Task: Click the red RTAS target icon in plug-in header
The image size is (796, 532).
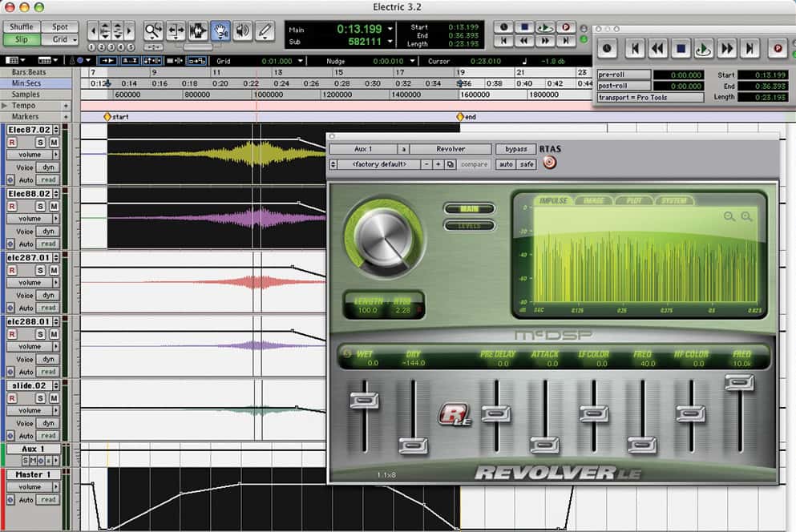Action: (549, 163)
